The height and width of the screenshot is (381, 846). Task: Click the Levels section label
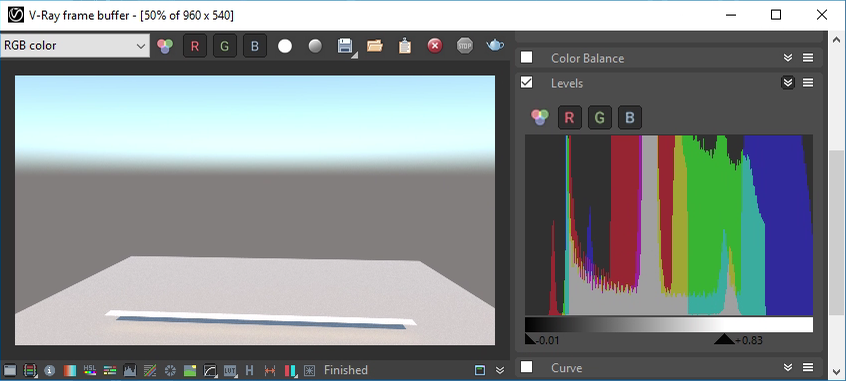[567, 83]
